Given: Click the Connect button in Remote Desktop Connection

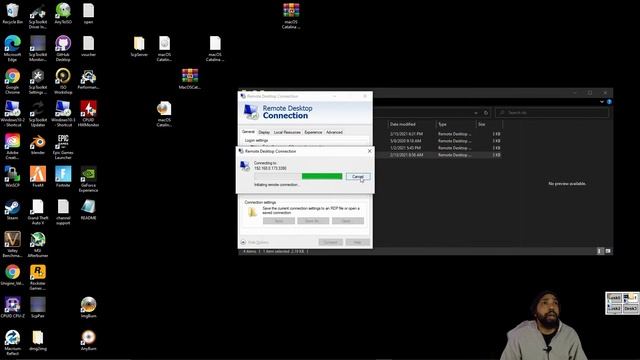Looking at the screenshot, I should click(x=331, y=242).
